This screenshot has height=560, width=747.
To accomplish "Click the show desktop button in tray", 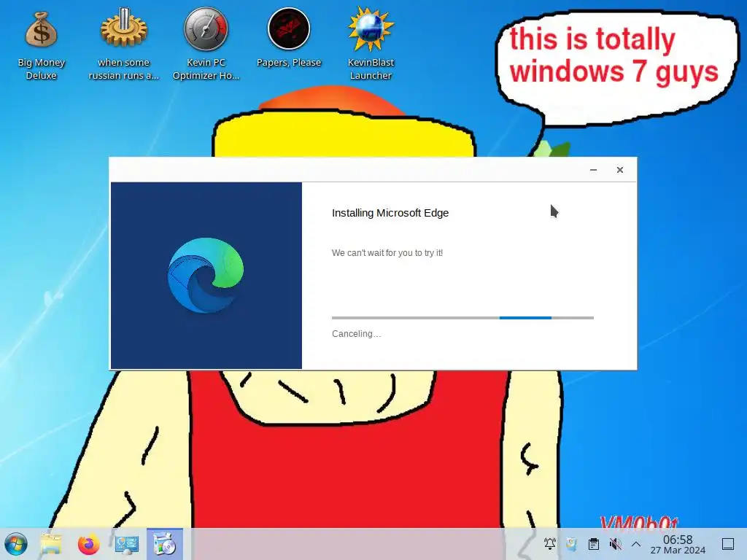I will pos(728,544).
